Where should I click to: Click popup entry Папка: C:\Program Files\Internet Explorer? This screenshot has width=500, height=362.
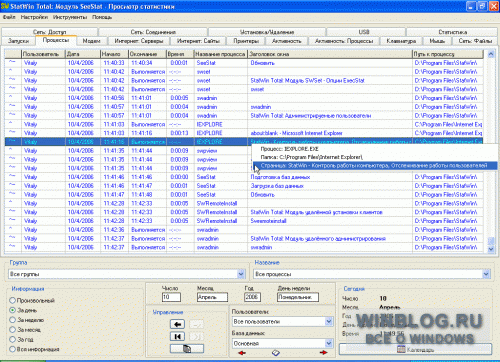coord(375,157)
